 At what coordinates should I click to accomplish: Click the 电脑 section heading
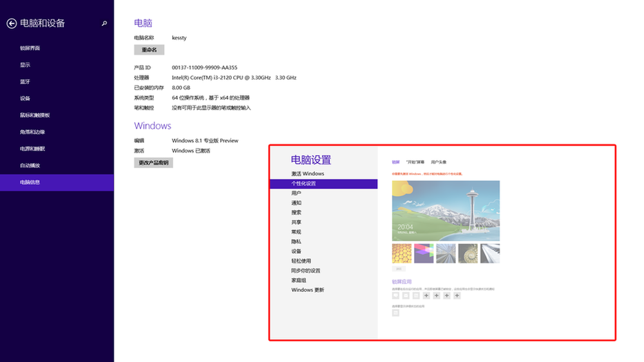tap(143, 23)
